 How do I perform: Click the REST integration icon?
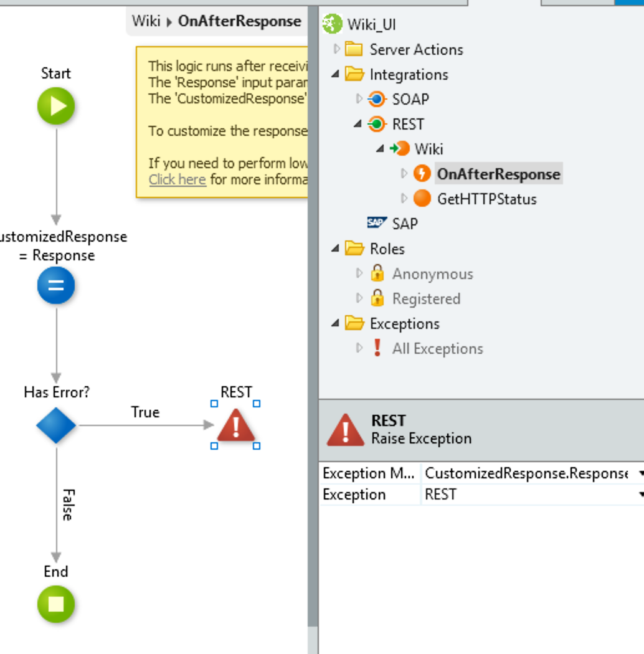pyautogui.click(x=377, y=124)
